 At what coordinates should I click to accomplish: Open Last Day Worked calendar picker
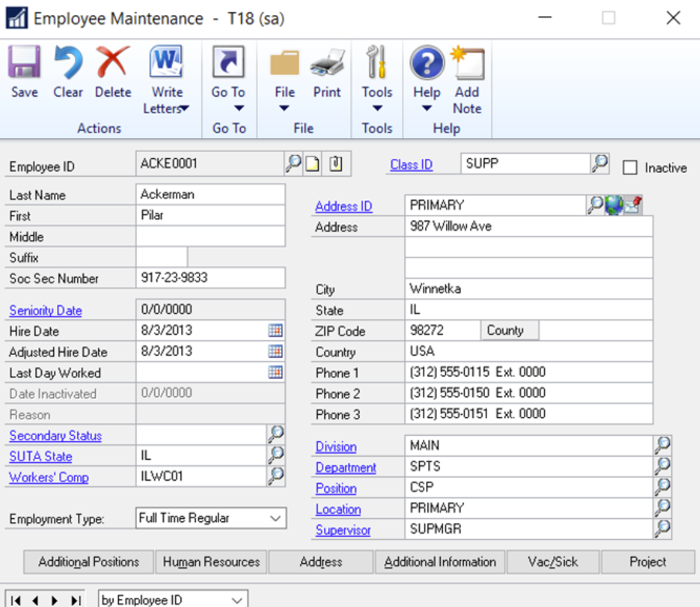(x=276, y=372)
